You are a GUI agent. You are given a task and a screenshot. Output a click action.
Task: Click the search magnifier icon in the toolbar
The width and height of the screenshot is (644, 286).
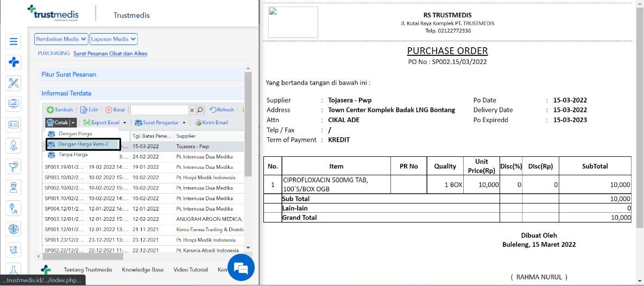coord(200,110)
